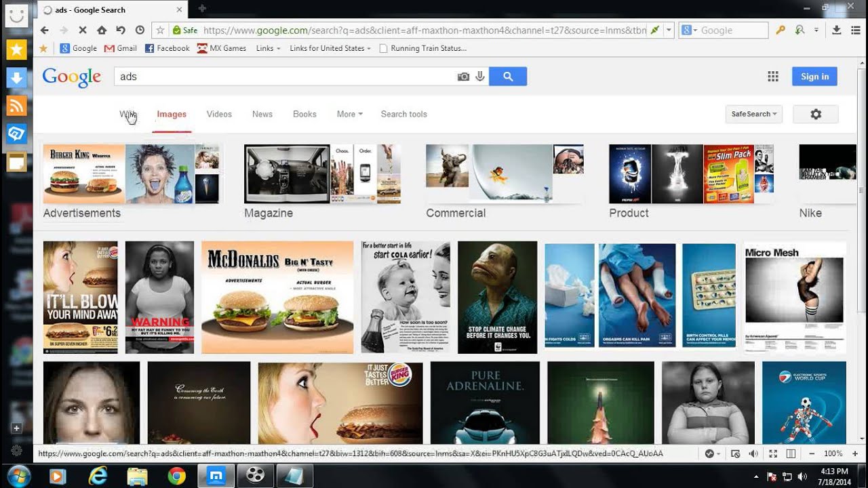Toggle full screen mode in status bar
This screenshot has height=488, width=868.
coord(772,453)
